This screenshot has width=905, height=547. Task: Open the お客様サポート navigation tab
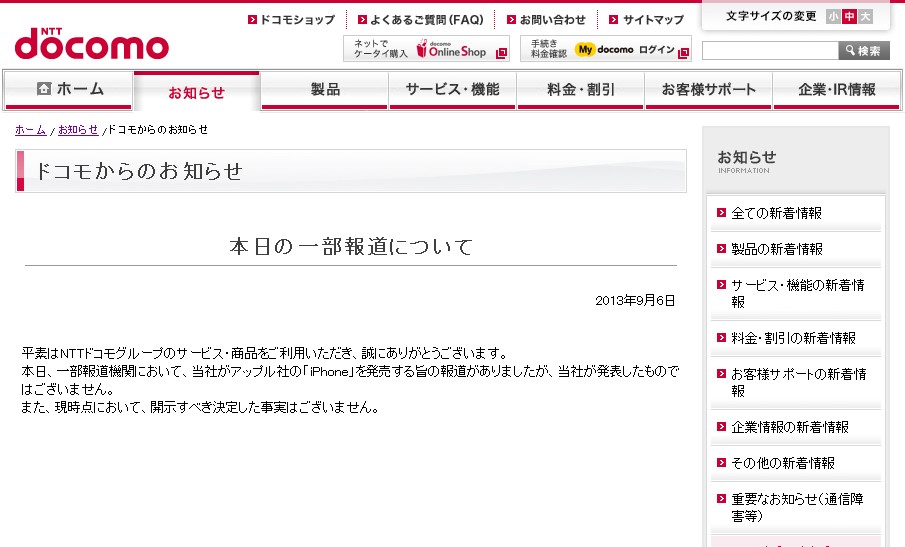click(708, 89)
